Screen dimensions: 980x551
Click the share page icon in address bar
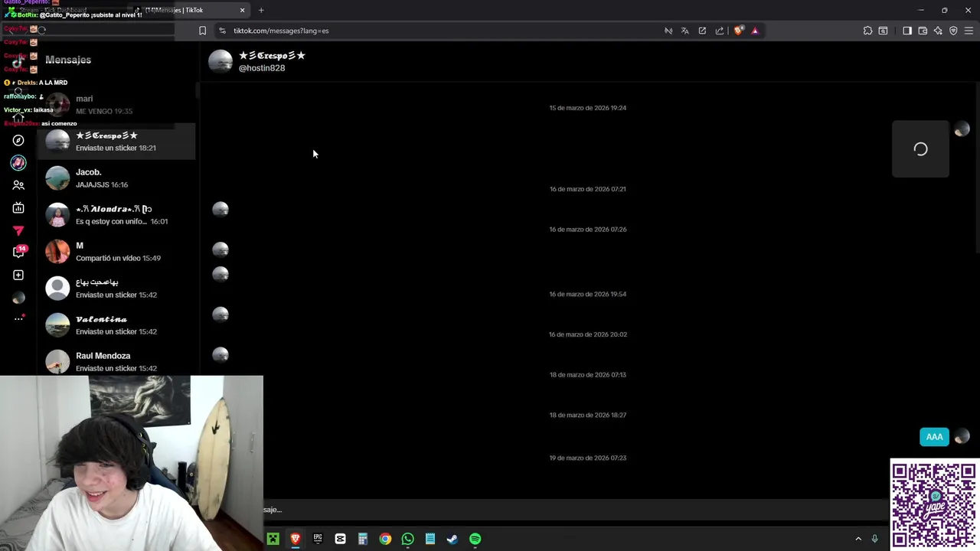tap(720, 31)
